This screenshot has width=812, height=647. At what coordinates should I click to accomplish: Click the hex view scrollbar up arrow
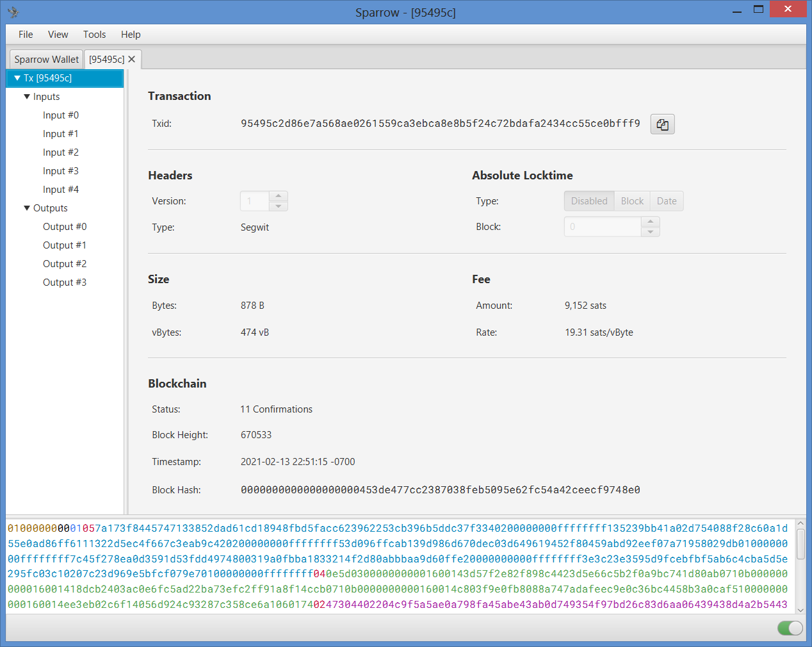coord(800,524)
